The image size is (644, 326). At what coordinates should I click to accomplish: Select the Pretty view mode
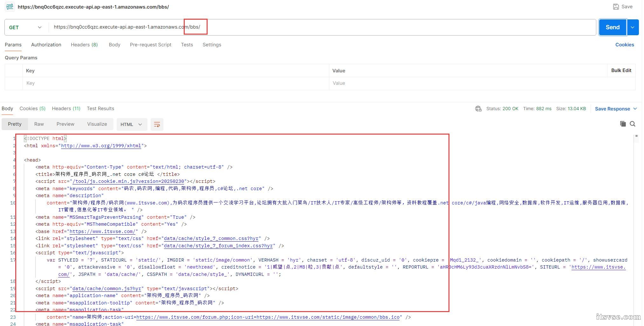coord(15,124)
